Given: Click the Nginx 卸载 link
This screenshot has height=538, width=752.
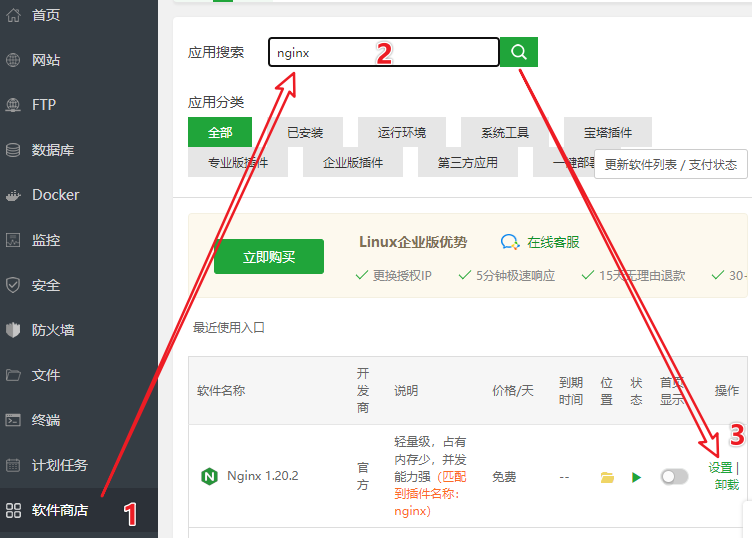Looking at the screenshot, I should coord(727,485).
